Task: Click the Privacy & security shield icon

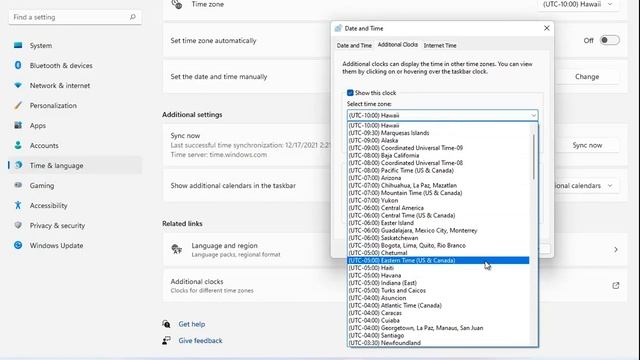Action: point(18,225)
